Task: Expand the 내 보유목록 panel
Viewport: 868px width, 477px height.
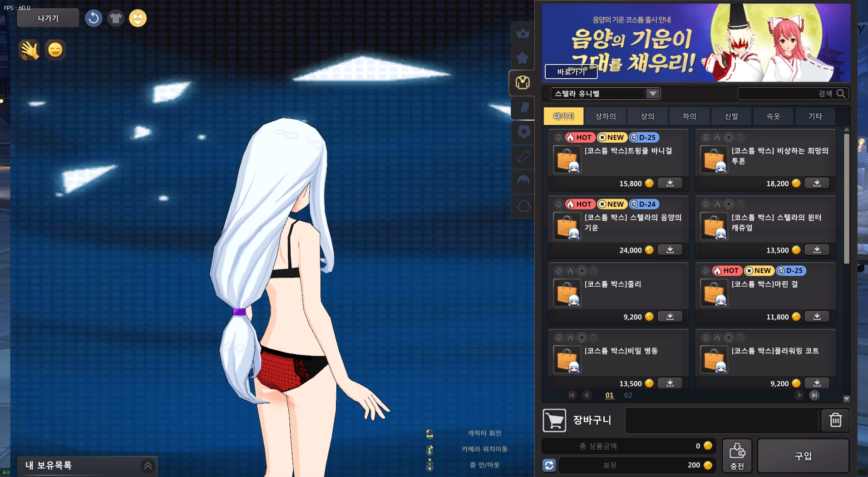Action: point(148,465)
